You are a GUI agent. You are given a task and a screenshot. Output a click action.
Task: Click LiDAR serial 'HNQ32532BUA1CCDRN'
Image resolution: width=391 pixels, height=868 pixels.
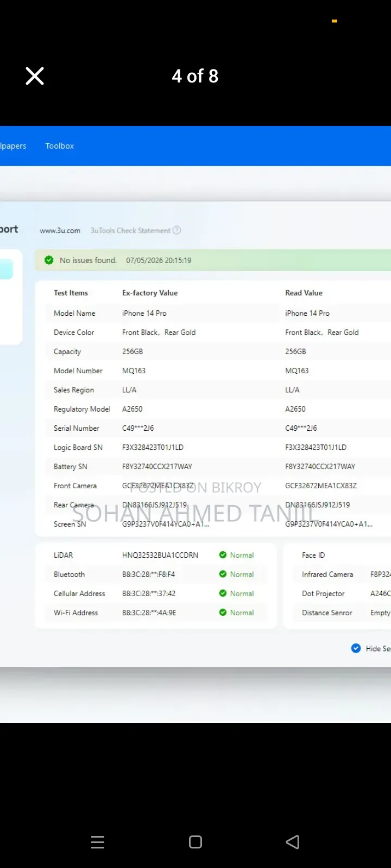tap(160, 555)
